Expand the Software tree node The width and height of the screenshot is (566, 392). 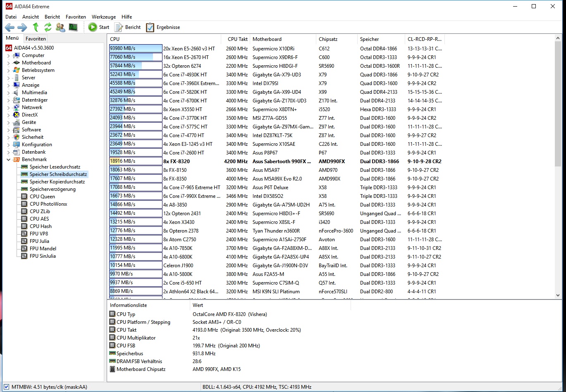tap(9, 130)
